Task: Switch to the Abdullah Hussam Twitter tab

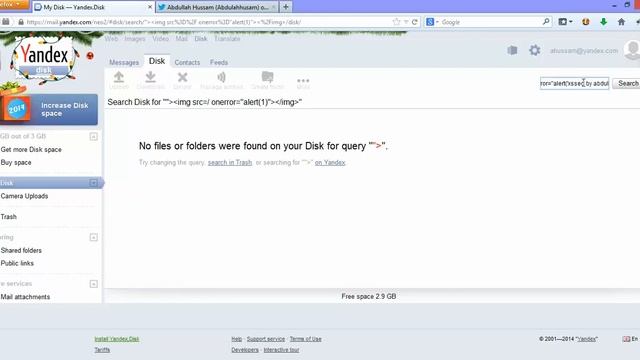Action: point(217,7)
